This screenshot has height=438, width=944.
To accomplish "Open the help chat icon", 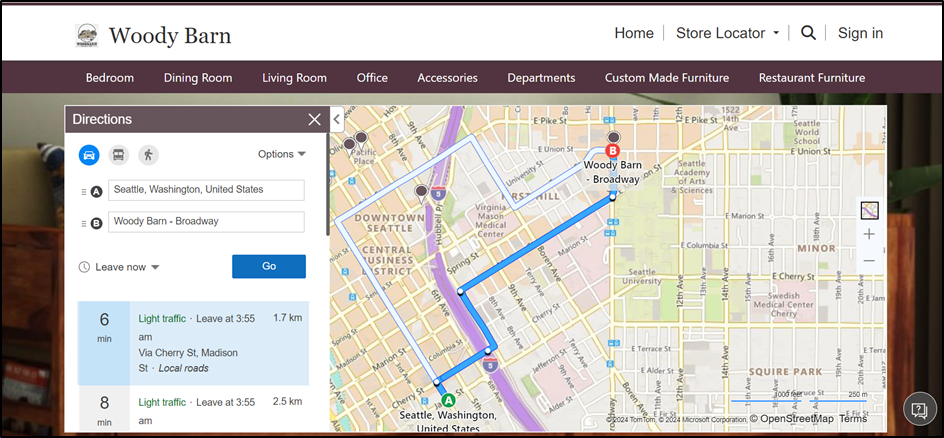I will (x=919, y=410).
